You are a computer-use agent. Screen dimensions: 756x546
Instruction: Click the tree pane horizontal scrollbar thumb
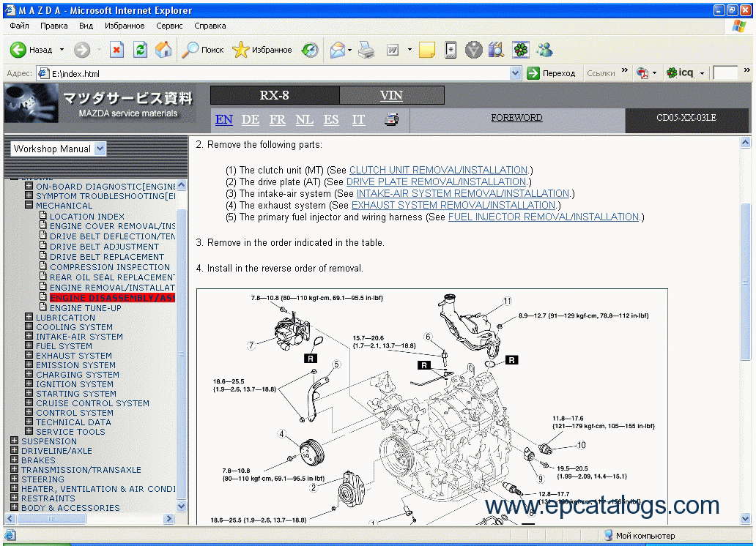pos(51,518)
